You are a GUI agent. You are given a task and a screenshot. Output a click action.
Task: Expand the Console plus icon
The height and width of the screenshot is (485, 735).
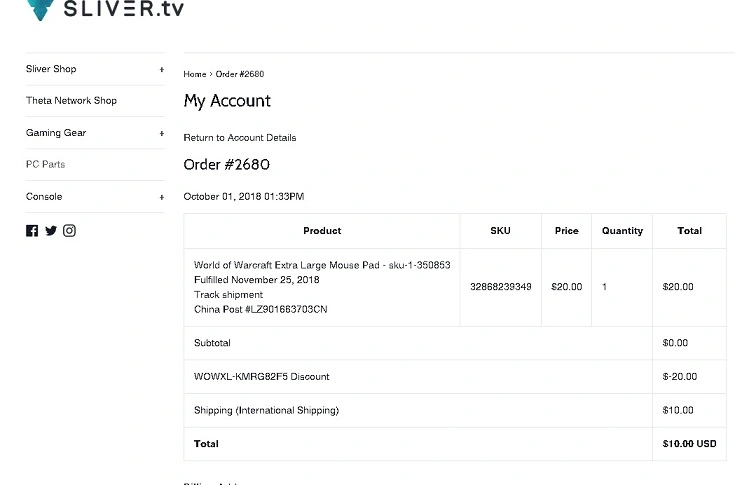pyautogui.click(x=162, y=197)
